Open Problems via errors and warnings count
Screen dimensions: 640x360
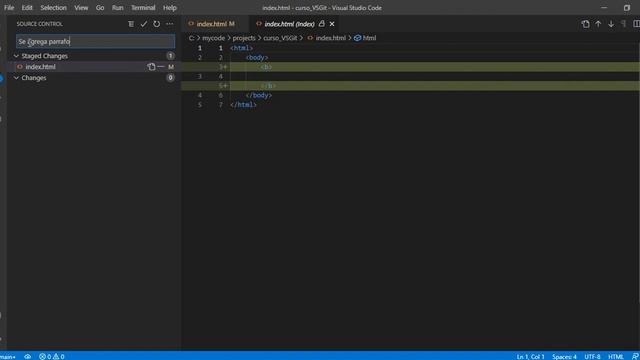click(x=51, y=356)
